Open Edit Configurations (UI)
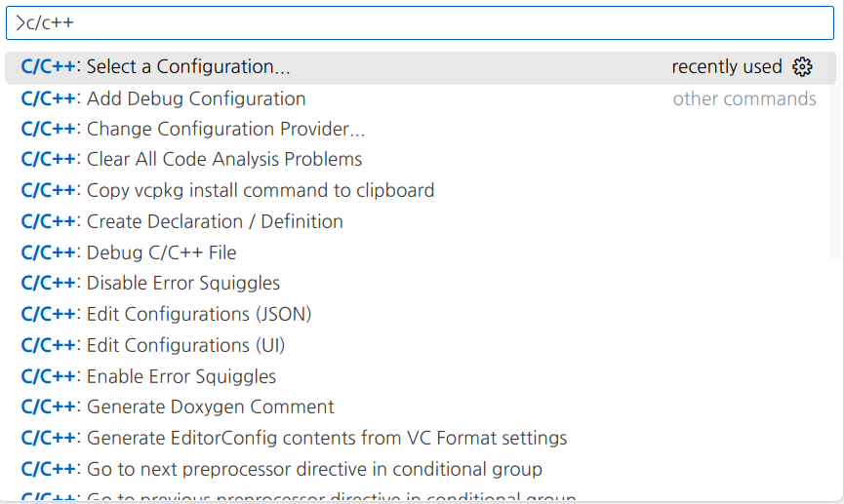This screenshot has height=504, width=844. tap(186, 345)
